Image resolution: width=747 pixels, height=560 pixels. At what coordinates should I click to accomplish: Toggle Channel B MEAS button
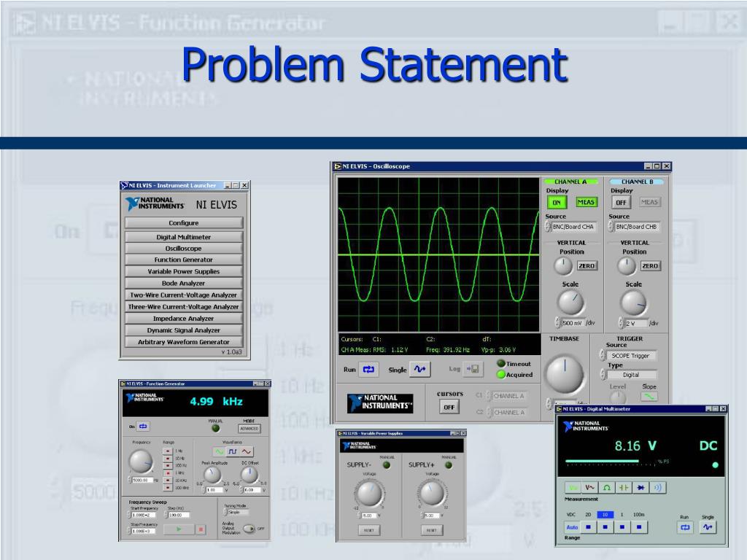point(649,203)
